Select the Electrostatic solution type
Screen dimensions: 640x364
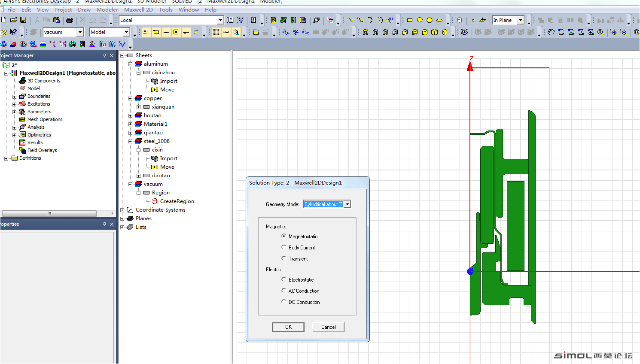(283, 279)
